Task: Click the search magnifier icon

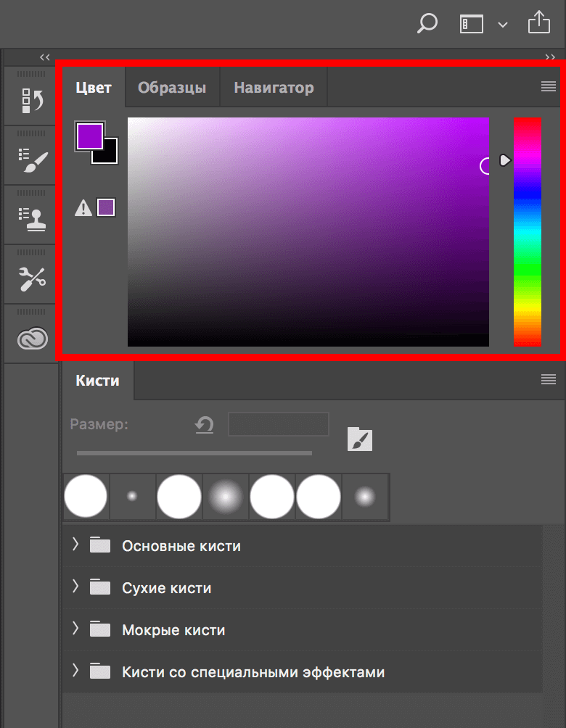Action: click(x=427, y=23)
